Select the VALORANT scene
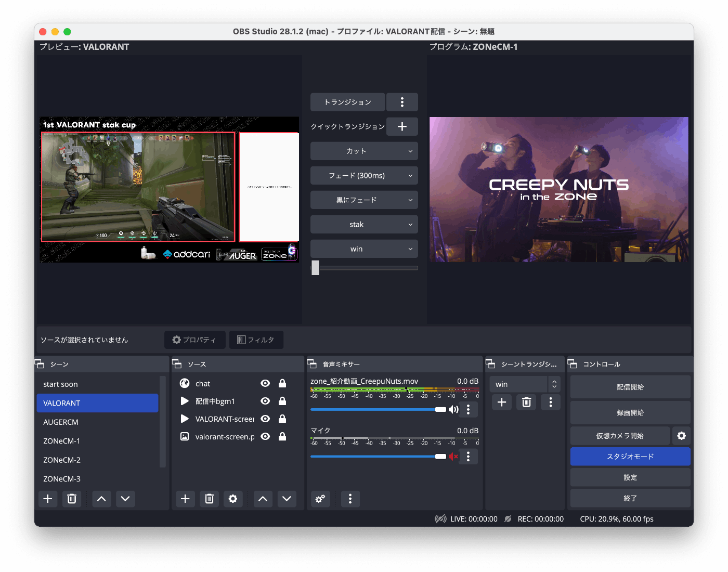The height and width of the screenshot is (572, 728). [97, 403]
